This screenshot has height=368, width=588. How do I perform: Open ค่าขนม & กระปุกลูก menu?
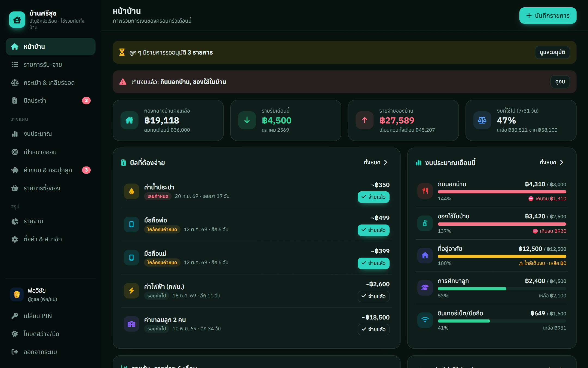[x=51, y=170]
